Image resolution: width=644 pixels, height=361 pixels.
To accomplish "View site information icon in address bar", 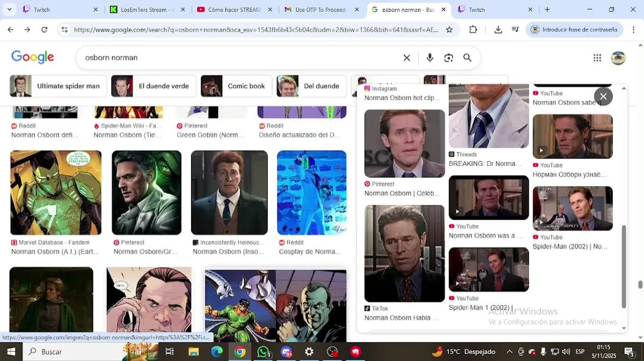I will tap(64, 30).
